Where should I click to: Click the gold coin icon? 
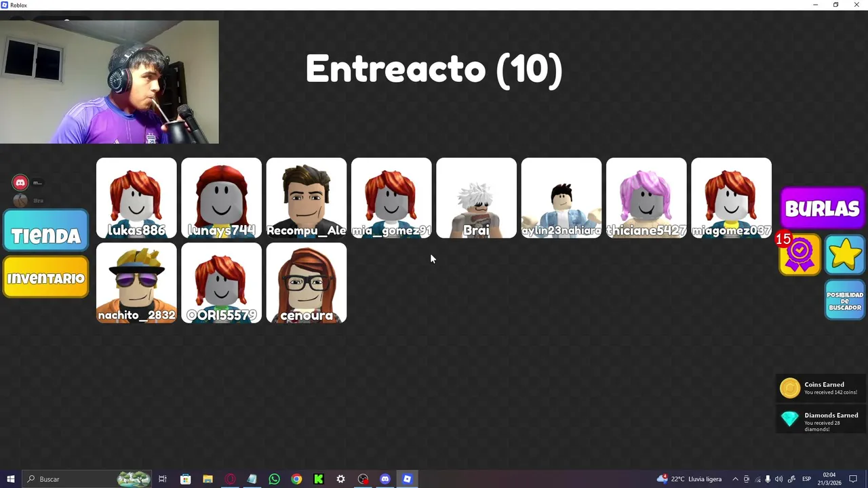[790, 388]
